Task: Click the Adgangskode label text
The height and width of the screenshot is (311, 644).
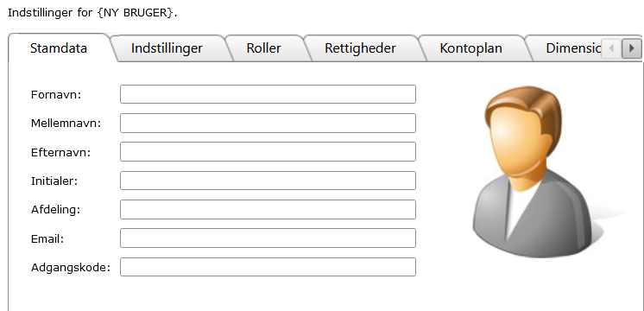Action: 71,268
